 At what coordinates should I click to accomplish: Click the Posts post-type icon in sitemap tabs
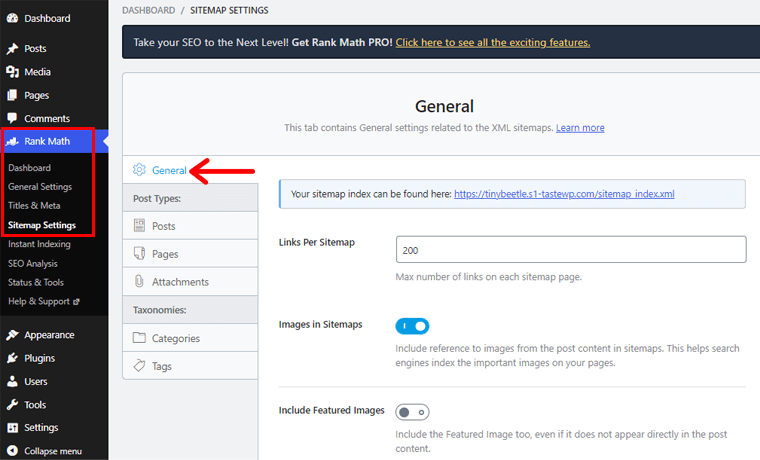point(139,225)
